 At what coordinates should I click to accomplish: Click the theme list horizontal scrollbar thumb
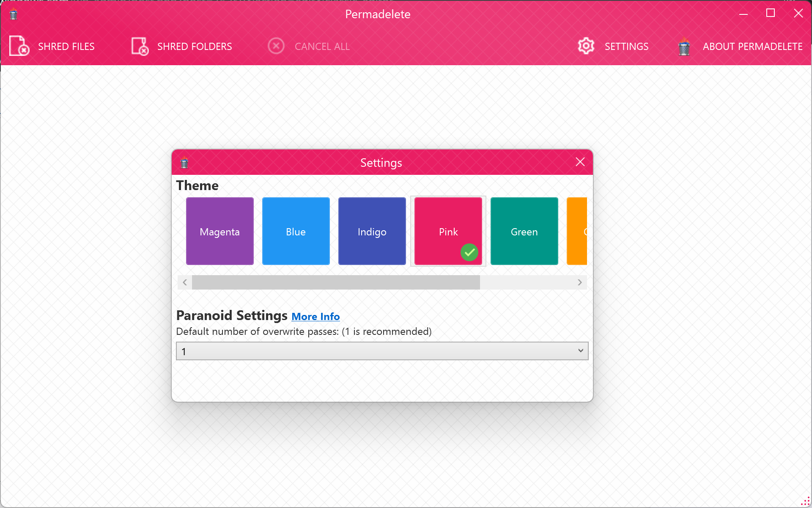[x=336, y=282]
